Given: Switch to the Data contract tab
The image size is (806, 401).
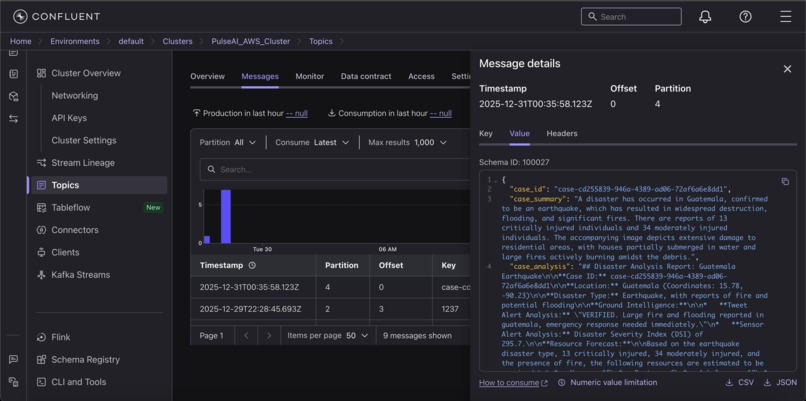Looking at the screenshot, I should (366, 76).
